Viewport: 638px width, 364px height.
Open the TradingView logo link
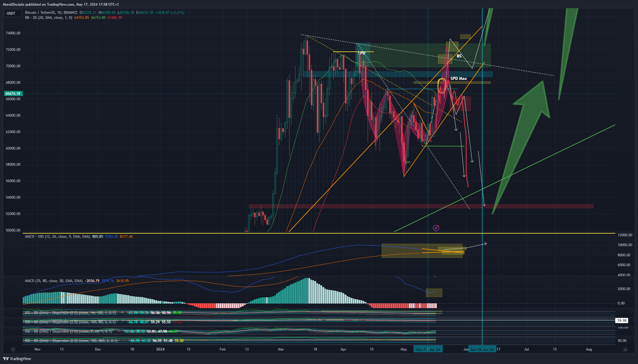[x=17, y=359]
